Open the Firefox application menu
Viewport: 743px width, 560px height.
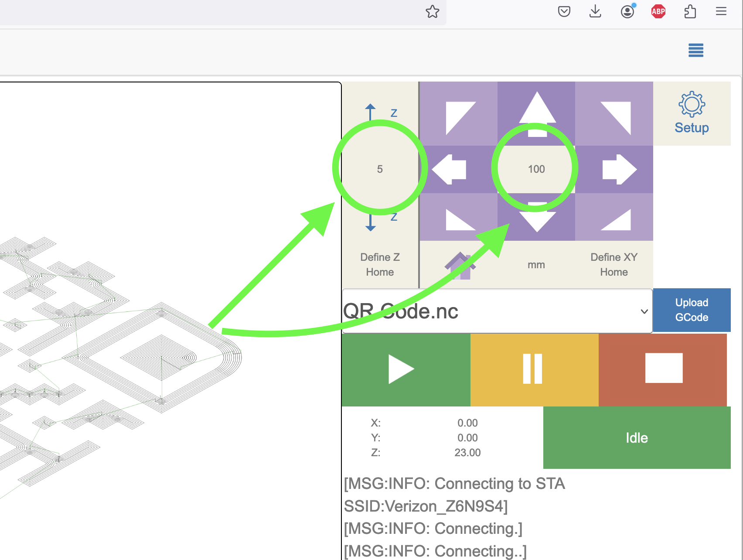pyautogui.click(x=721, y=12)
